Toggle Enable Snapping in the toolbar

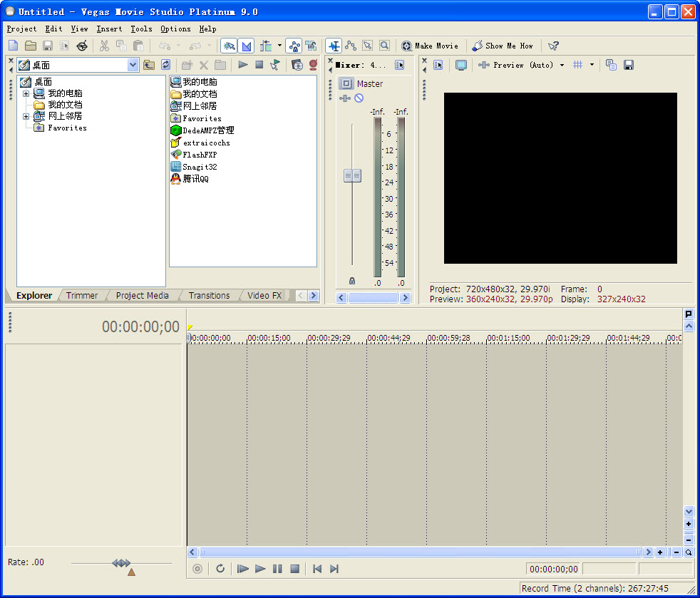pyautogui.click(x=229, y=46)
